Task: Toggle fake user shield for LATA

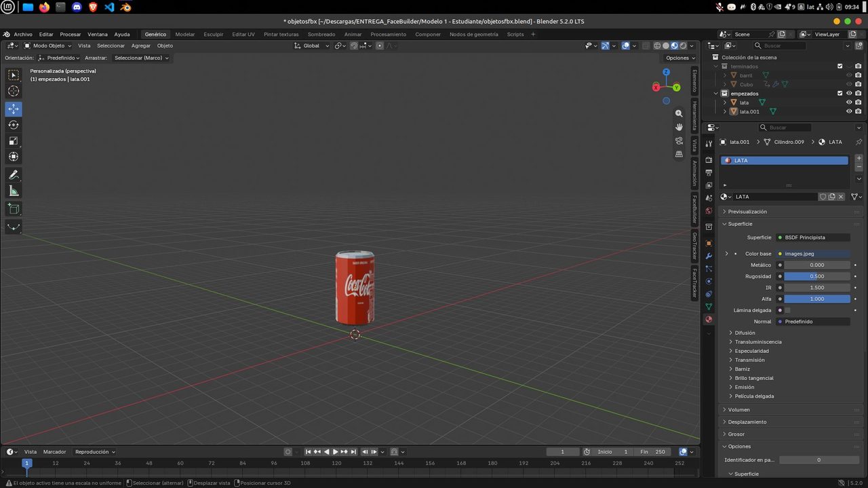Action: (x=823, y=197)
